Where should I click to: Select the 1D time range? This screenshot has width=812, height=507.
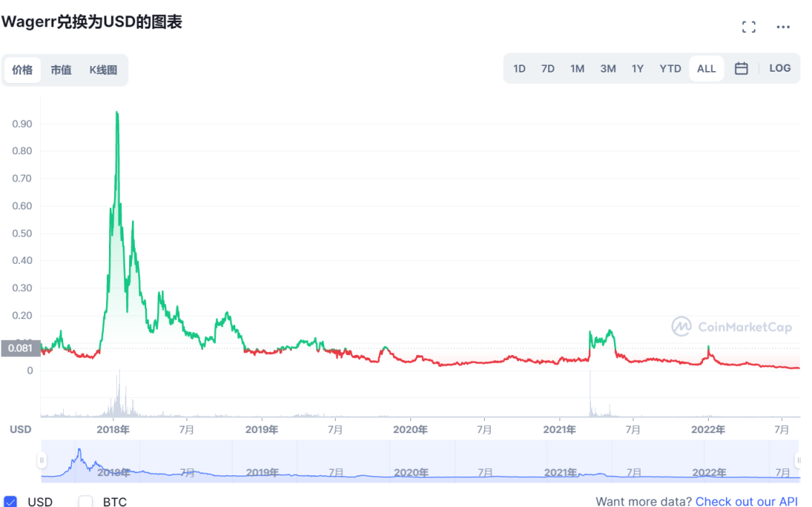[x=519, y=68]
